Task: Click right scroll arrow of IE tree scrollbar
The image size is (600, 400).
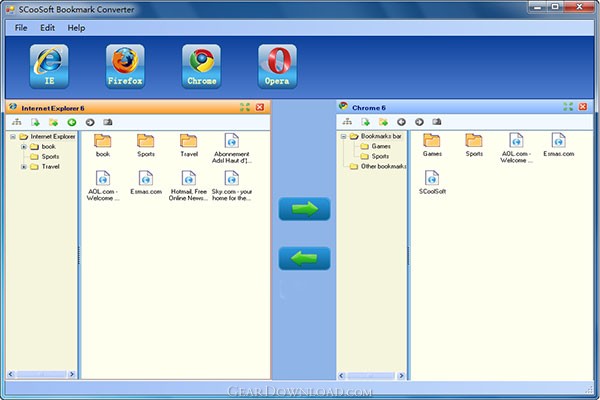Action: [x=72, y=374]
